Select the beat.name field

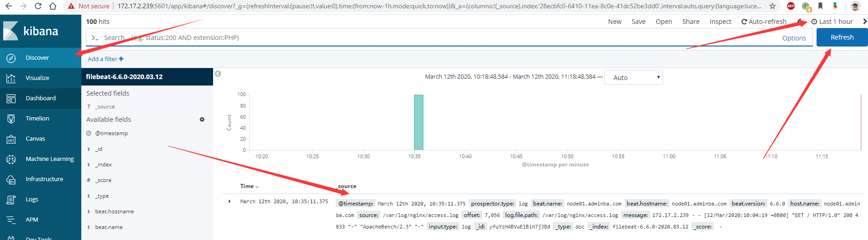109,227
